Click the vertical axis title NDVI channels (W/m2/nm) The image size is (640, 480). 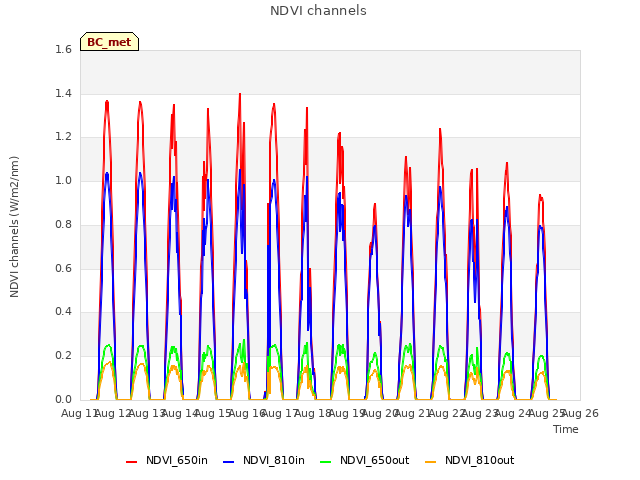click(14, 227)
